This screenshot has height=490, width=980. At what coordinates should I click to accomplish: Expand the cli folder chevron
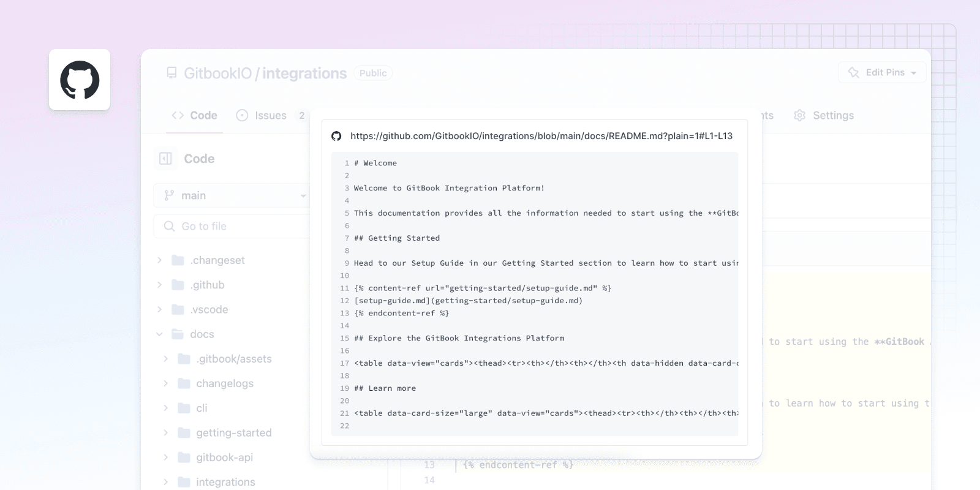click(165, 408)
